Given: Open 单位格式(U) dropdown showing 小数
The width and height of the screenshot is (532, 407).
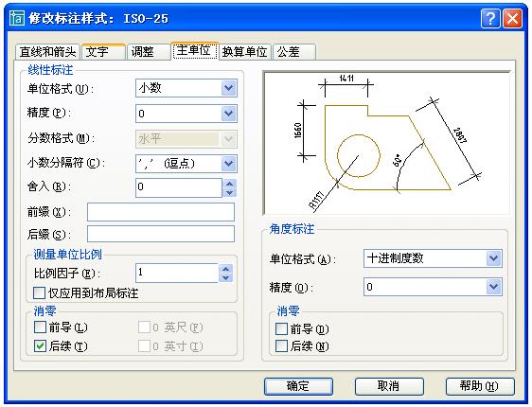Looking at the screenshot, I should pos(186,88).
